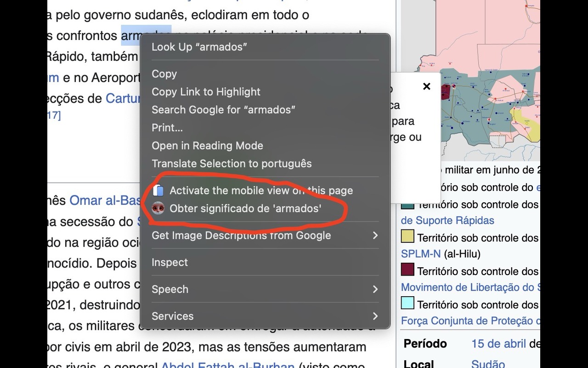Image resolution: width=588 pixels, height=368 pixels.
Task: Open the Print dialog
Action: (x=167, y=128)
